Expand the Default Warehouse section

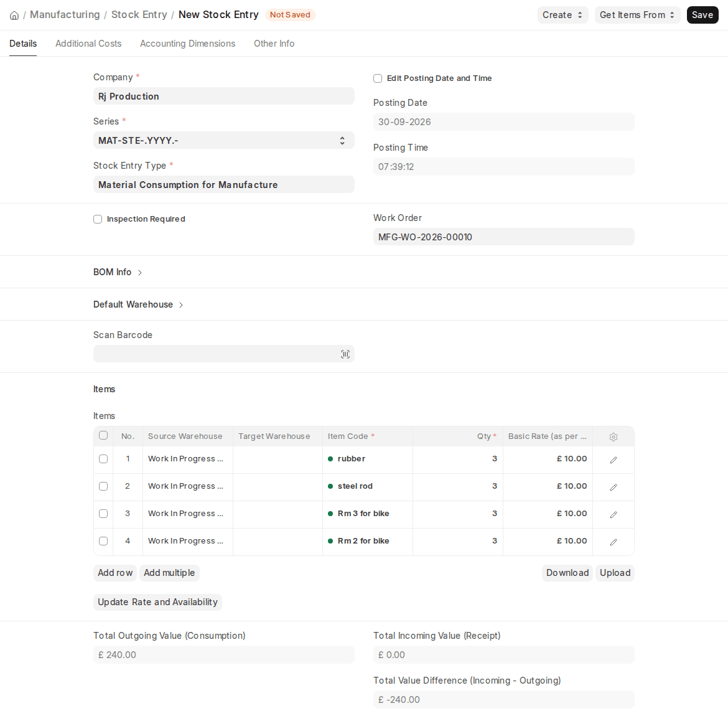pyautogui.click(x=138, y=305)
